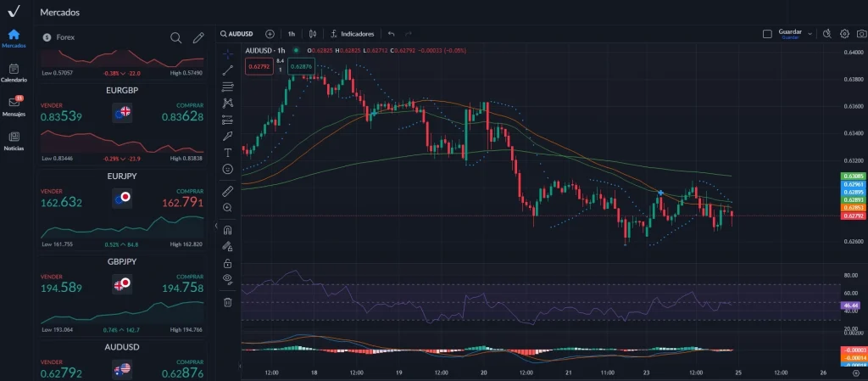
Task: Open the Indicadores menu
Action: pyautogui.click(x=352, y=34)
